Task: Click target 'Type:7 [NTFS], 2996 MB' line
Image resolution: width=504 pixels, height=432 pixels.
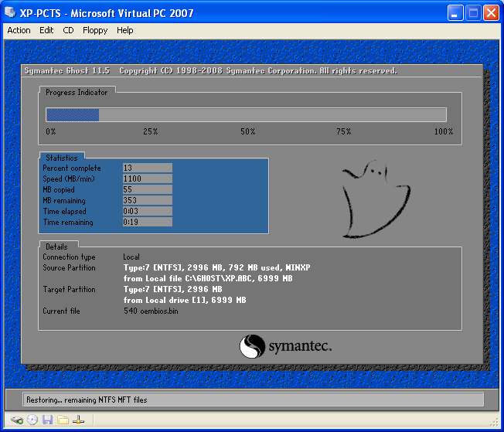Action: [x=172, y=289]
